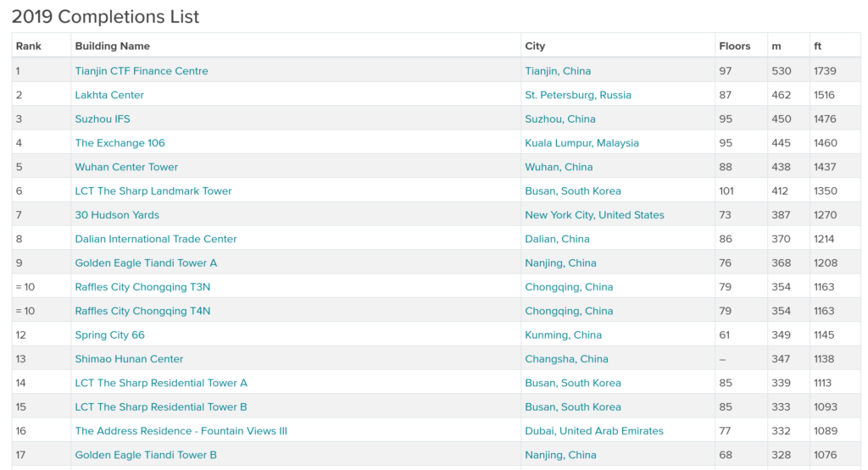Open Dalian International Trade Center link
This screenshot has width=868, height=470.
156,239
